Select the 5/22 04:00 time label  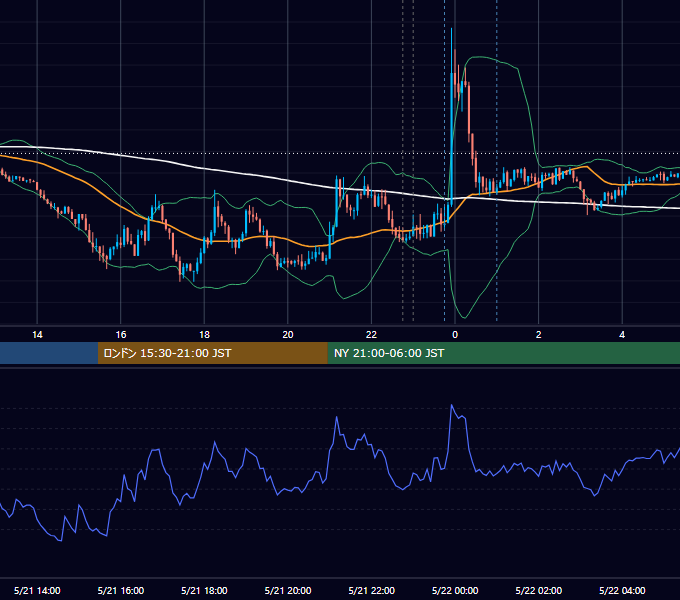pyautogui.click(x=622, y=590)
